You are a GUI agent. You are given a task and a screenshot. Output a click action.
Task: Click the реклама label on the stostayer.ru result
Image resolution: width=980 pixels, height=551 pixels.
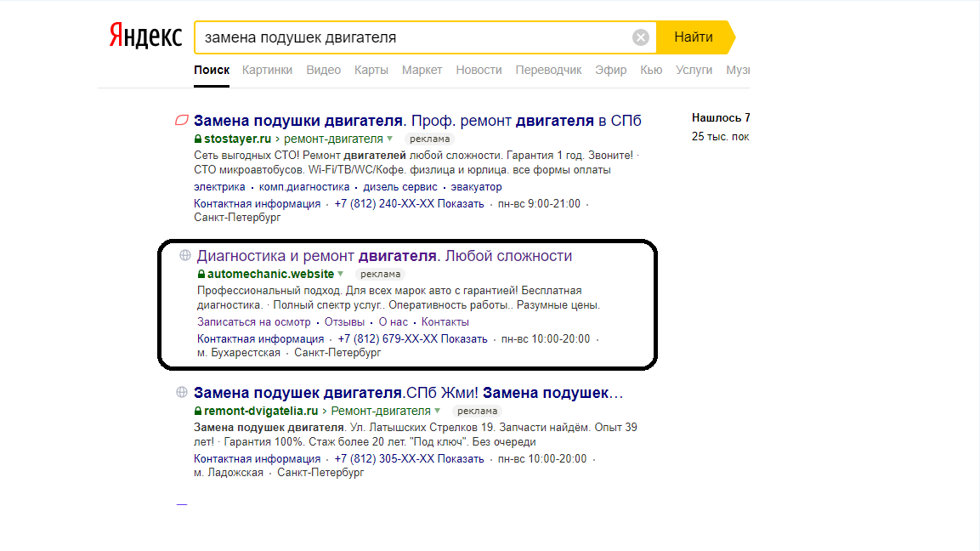(429, 139)
